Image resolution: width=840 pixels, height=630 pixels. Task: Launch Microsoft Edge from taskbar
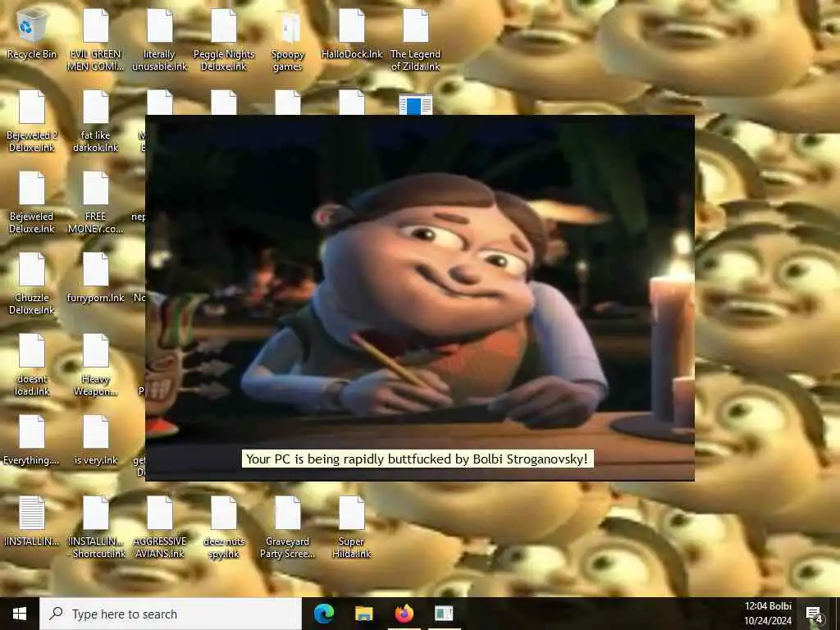click(323, 614)
